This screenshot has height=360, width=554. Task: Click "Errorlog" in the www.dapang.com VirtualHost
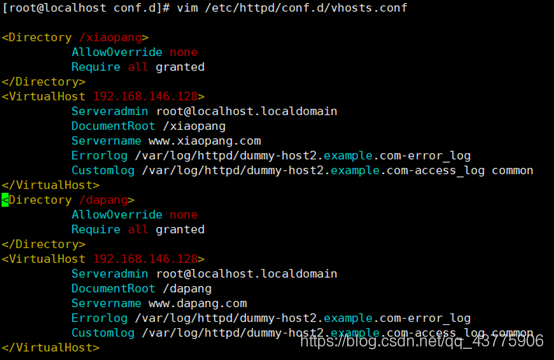(100, 318)
